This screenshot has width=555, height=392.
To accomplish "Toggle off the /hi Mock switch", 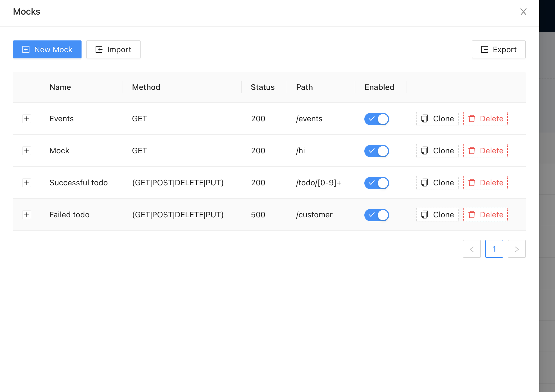I will [376, 151].
